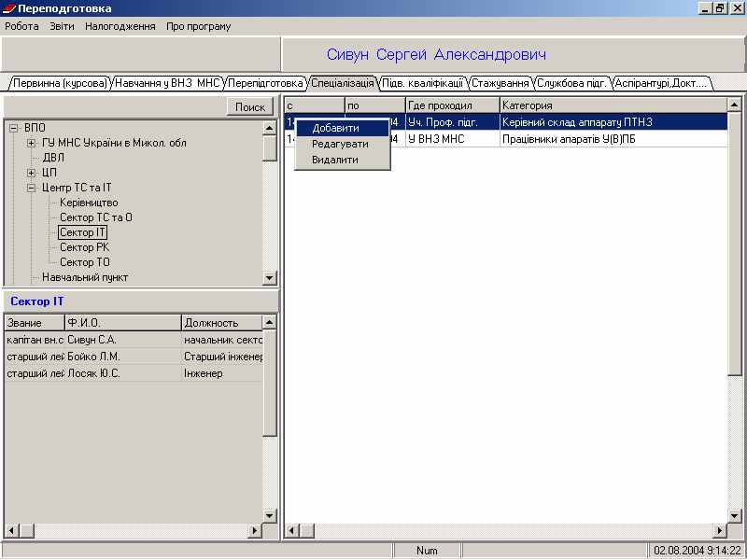The width and height of the screenshot is (747, 560).
Task: Select the Спеціалізація tab
Action: point(343,83)
